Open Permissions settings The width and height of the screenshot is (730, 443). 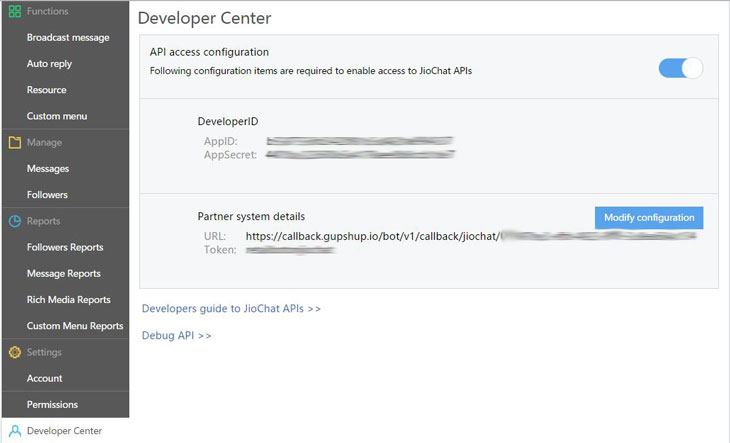[52, 405]
